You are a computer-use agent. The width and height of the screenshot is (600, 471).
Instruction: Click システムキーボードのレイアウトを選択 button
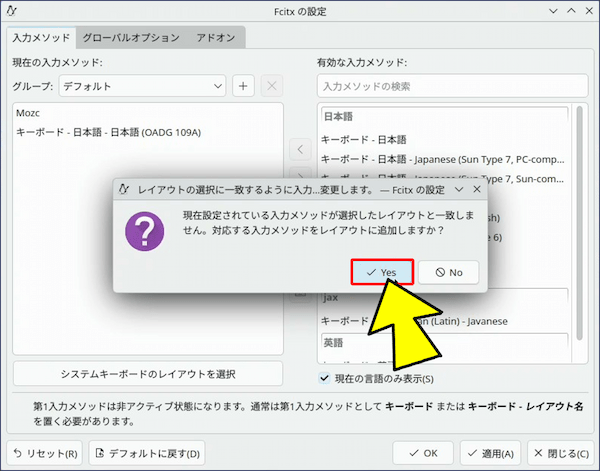point(148,374)
